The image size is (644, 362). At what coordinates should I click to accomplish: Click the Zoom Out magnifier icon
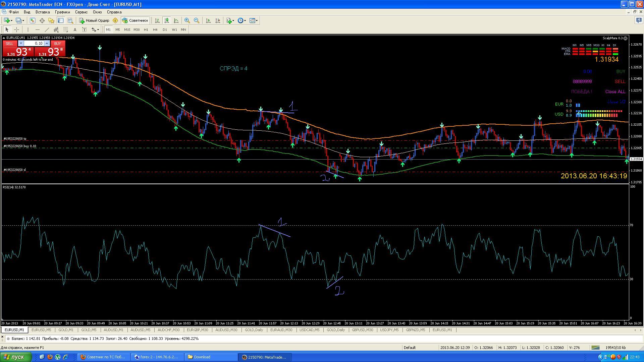pyautogui.click(x=197, y=20)
